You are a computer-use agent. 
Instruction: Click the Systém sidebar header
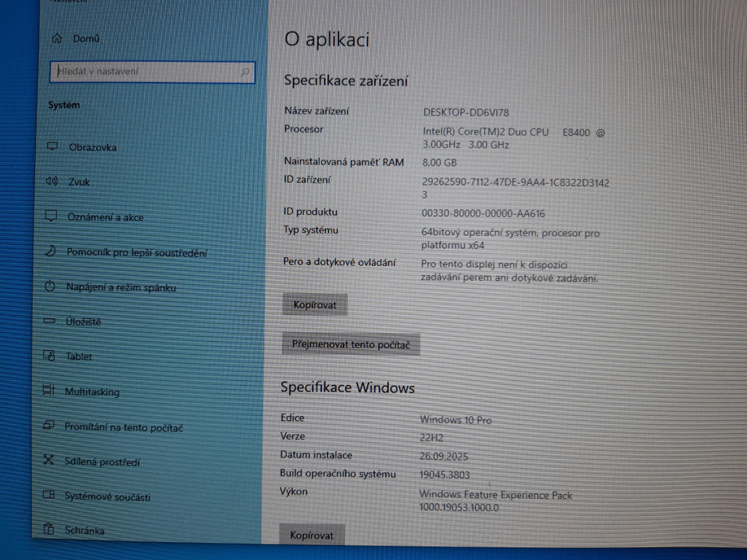[63, 105]
